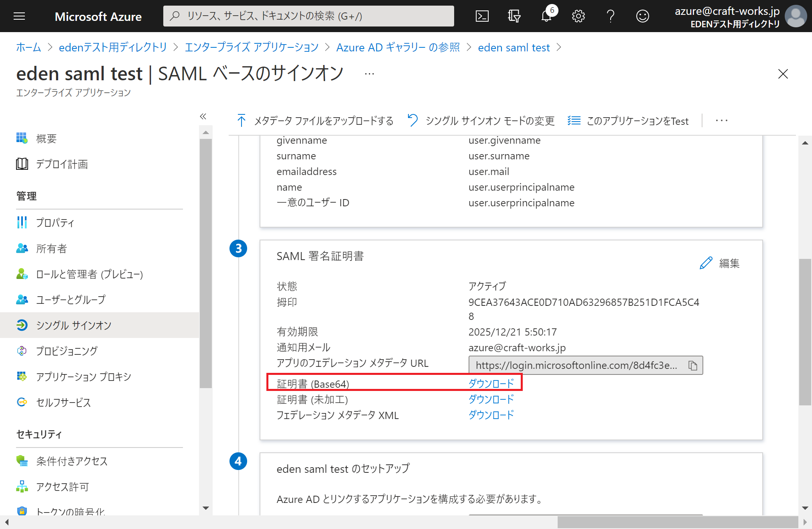Click the 条件付きアクセス shield icon
The width and height of the screenshot is (812, 529).
pos(22,461)
